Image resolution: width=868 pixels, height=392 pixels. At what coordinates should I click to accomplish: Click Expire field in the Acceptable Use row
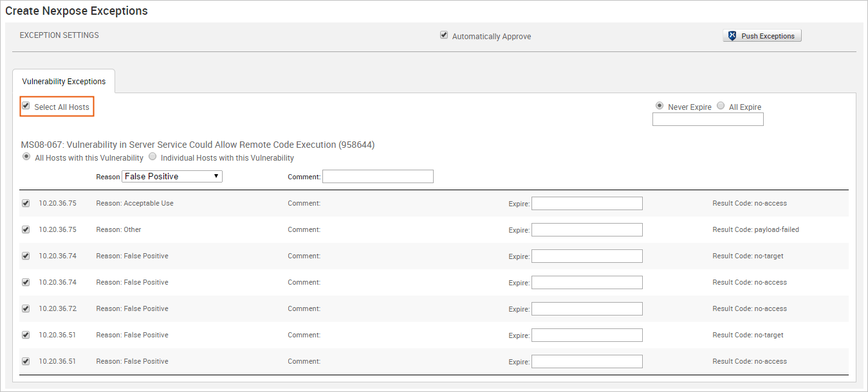(587, 204)
